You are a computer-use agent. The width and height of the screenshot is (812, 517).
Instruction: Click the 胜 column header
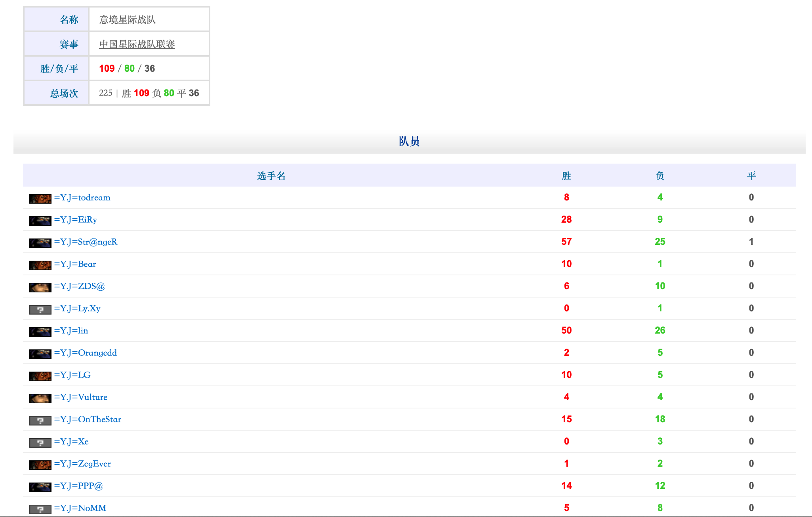[x=566, y=176]
